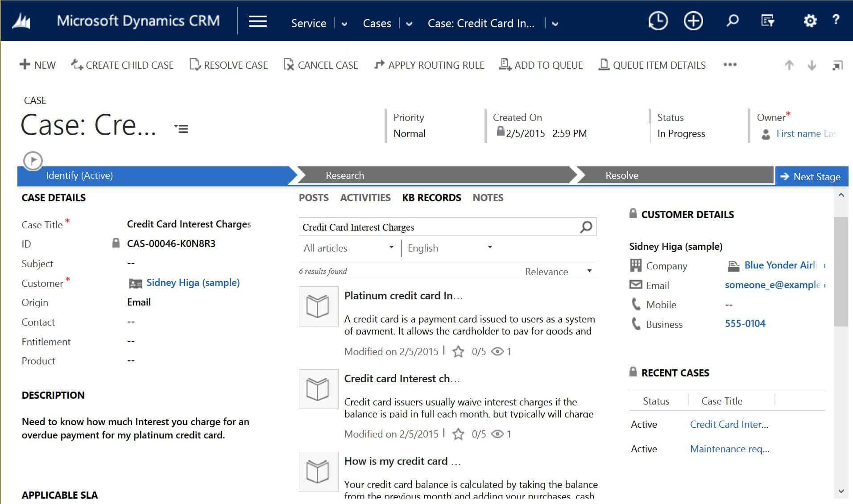This screenshot has height=504, width=853.
Task: Click the scrollbar down arrow
Action: click(841, 492)
